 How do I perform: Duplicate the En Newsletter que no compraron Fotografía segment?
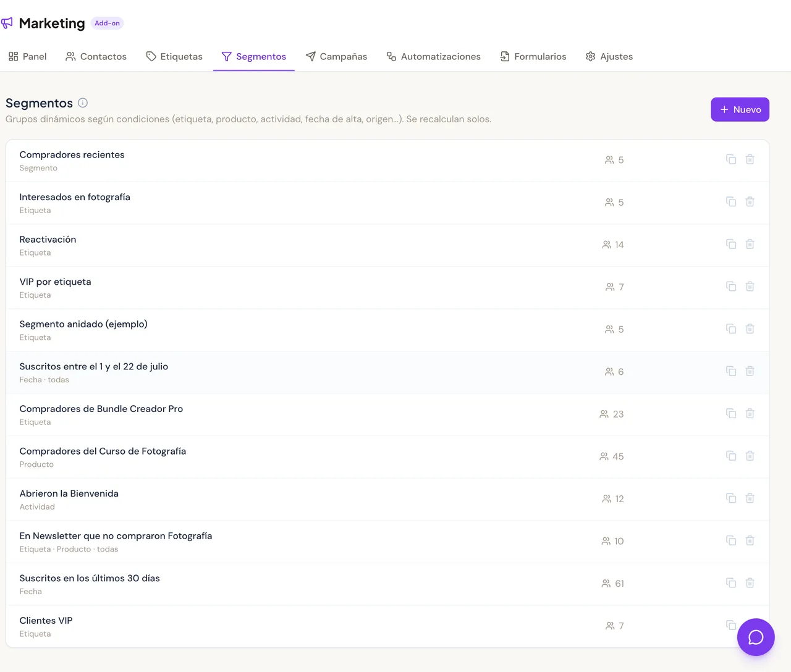[731, 540]
